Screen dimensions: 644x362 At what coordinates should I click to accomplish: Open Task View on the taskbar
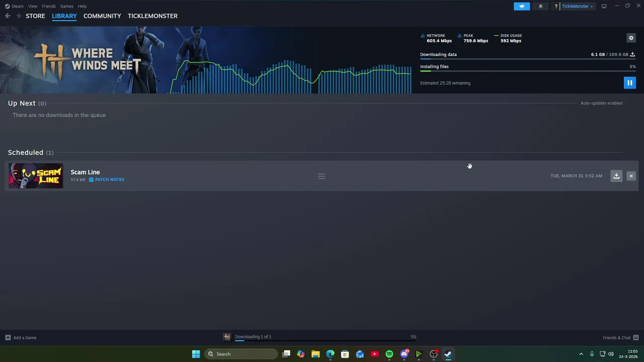pyautogui.click(x=286, y=354)
